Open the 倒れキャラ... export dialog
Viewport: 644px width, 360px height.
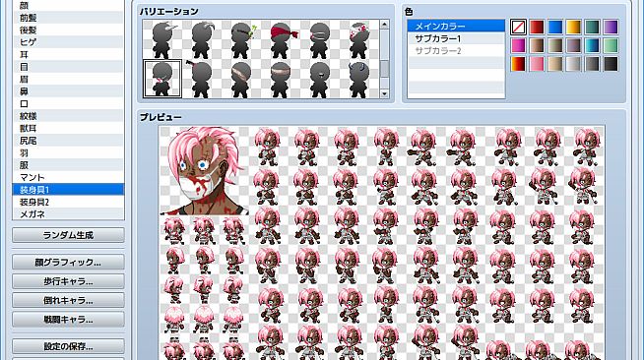click(x=68, y=300)
